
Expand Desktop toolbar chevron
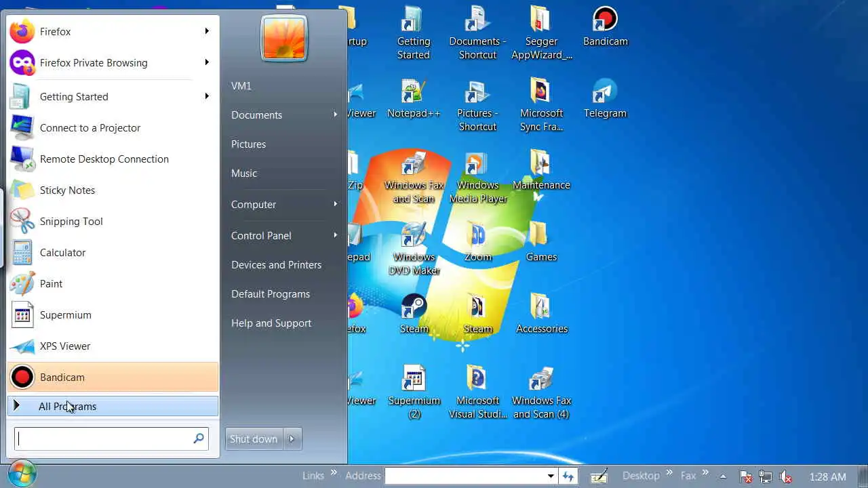(x=670, y=472)
